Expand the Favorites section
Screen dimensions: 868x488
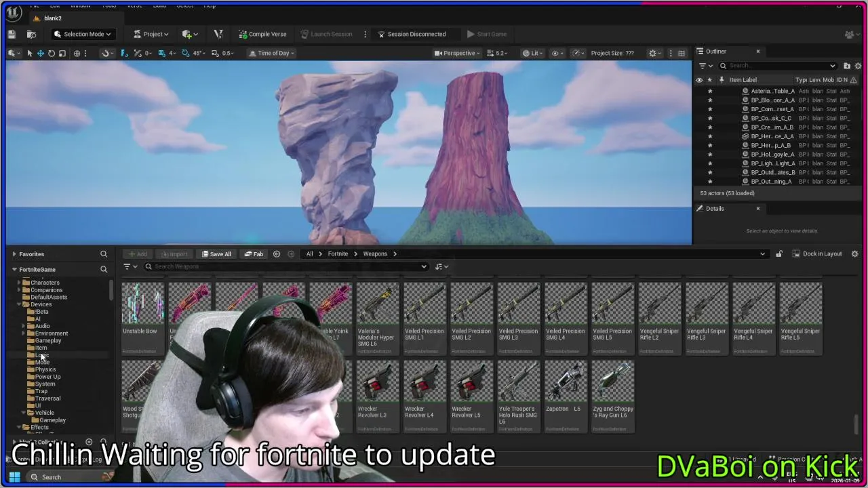14,253
